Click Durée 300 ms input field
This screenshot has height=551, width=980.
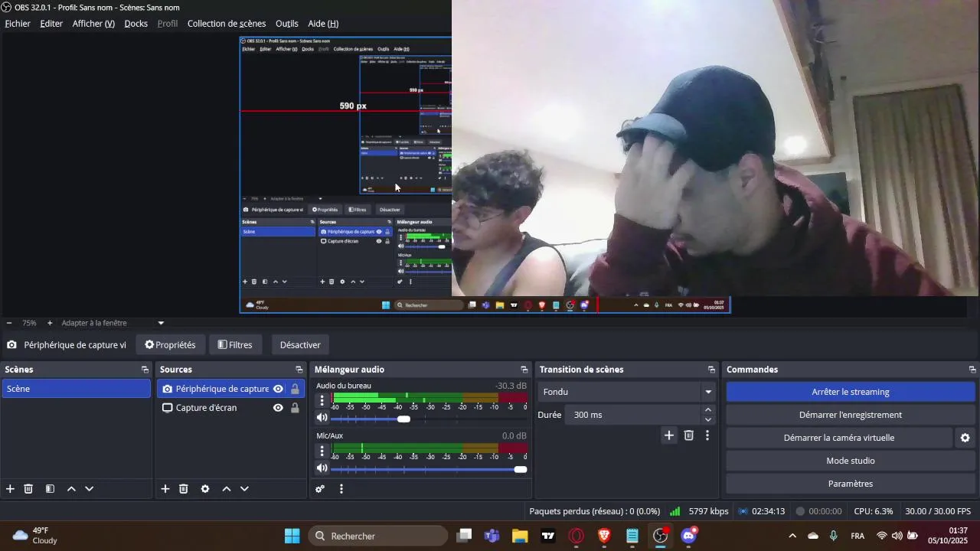[x=634, y=415]
